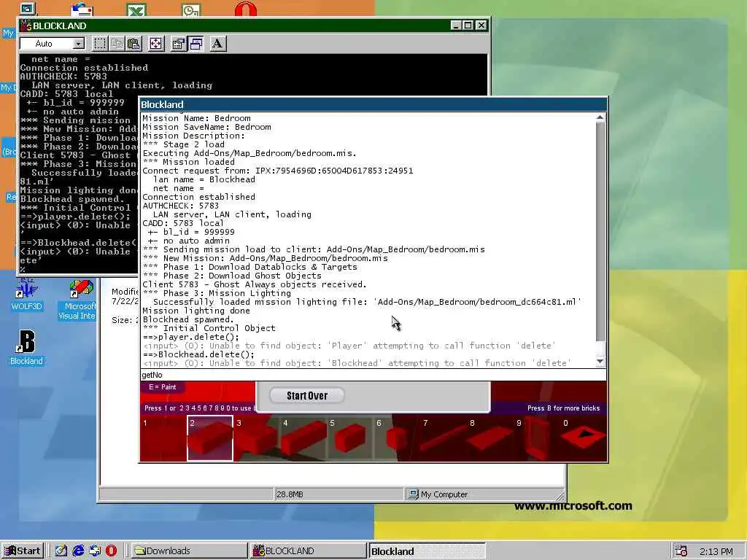Switch to BLOCKLAND DOS taskbar button

point(308,551)
